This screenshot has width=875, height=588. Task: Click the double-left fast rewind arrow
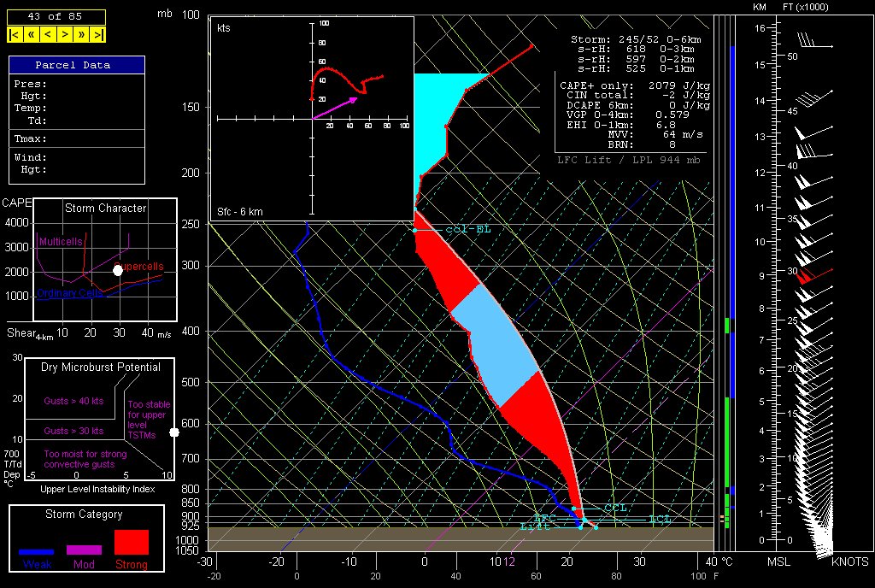click(x=31, y=34)
